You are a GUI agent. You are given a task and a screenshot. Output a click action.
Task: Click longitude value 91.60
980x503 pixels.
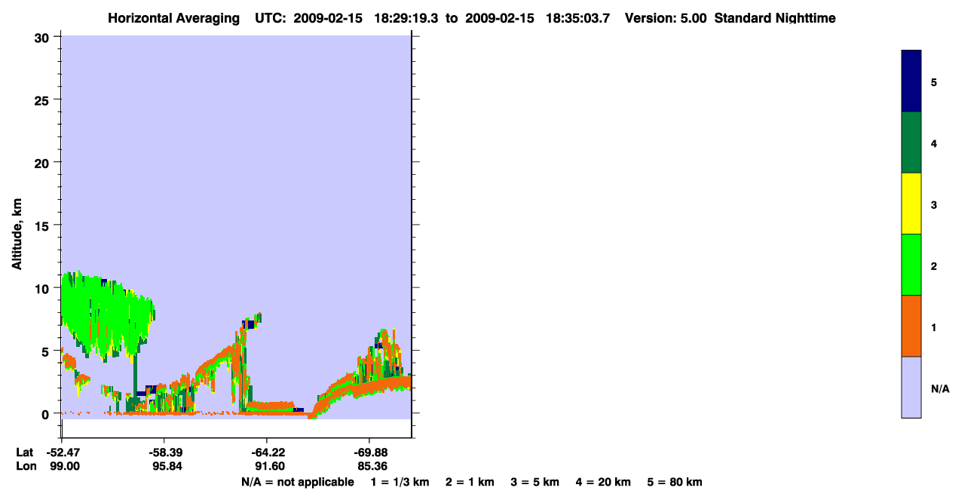pos(268,466)
